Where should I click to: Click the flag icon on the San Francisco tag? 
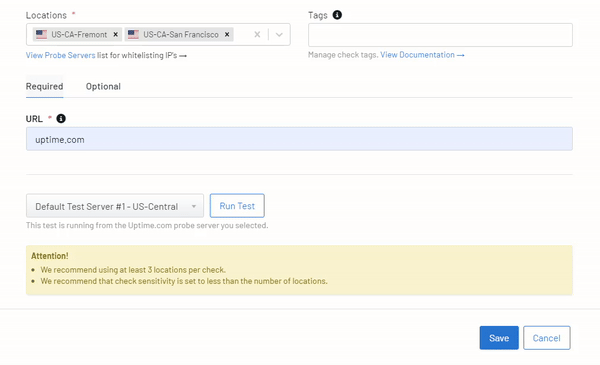click(x=133, y=34)
